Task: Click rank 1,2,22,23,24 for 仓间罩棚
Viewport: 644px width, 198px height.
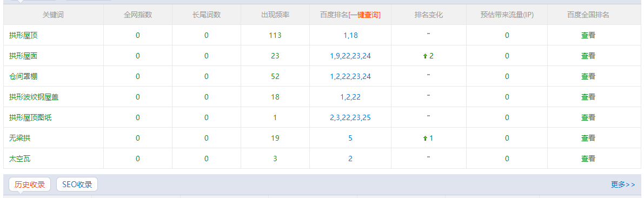Action: [x=350, y=76]
